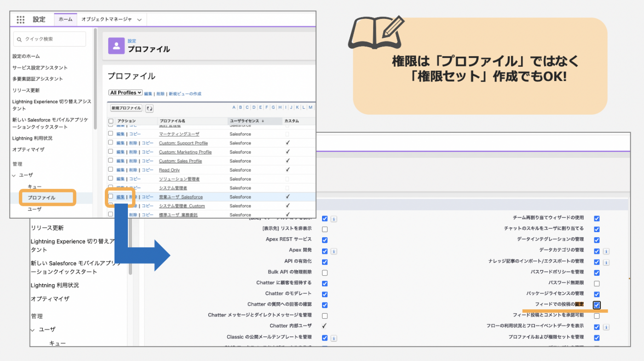Click 削除 link beside All Profiles dropdown
Image resolution: width=644 pixels, height=361 pixels.
[x=161, y=93]
